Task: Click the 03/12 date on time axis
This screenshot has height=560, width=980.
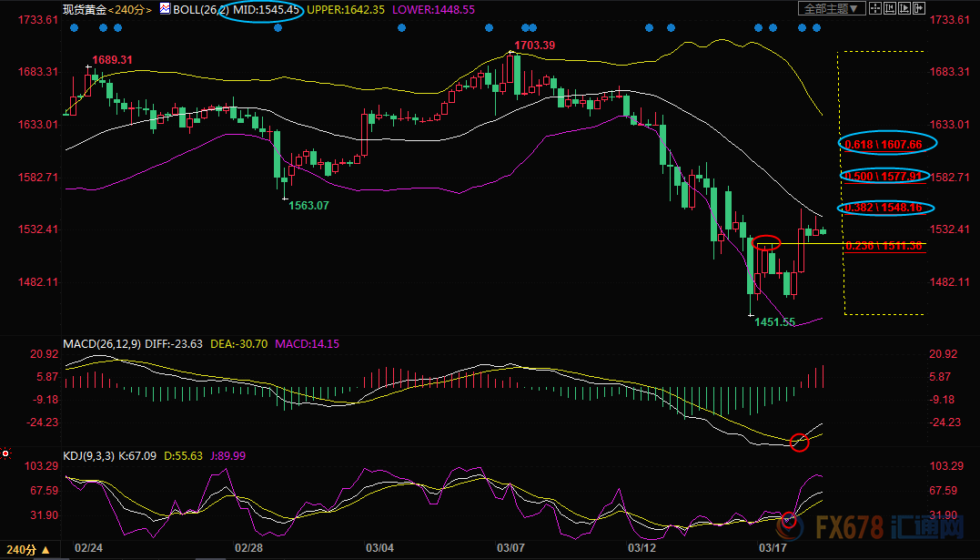Action: pos(642,548)
